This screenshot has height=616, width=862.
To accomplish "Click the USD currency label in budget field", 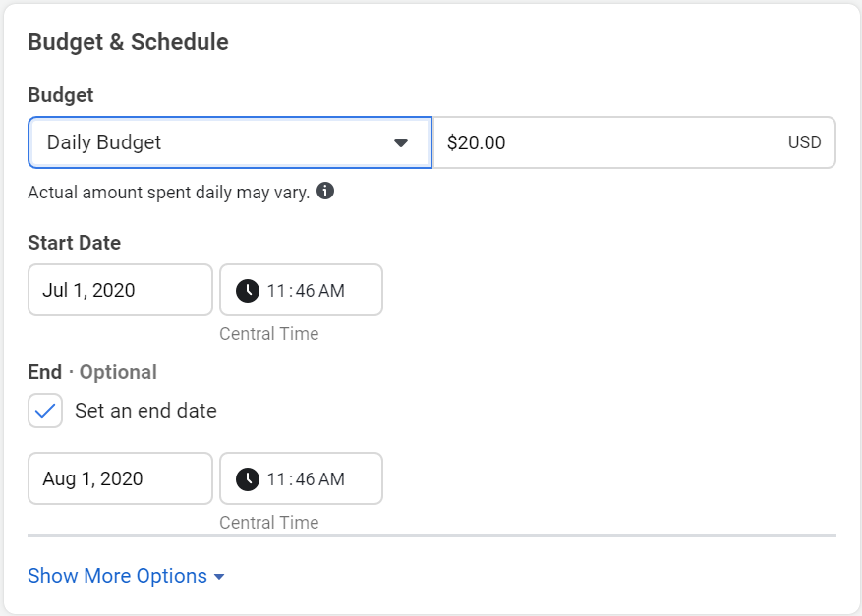I will click(804, 142).
